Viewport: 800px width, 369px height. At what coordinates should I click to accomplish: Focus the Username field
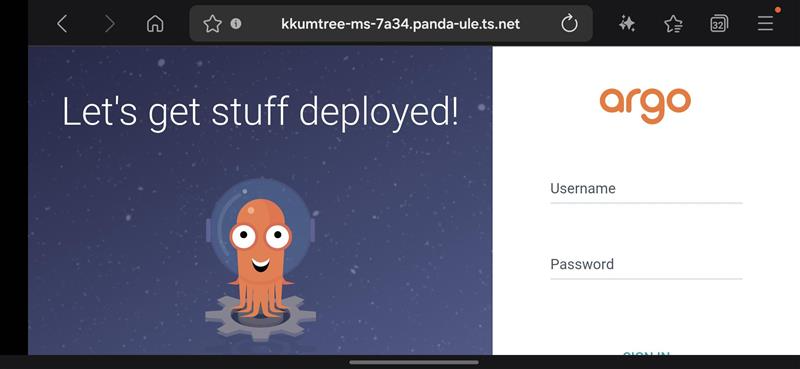(x=646, y=190)
